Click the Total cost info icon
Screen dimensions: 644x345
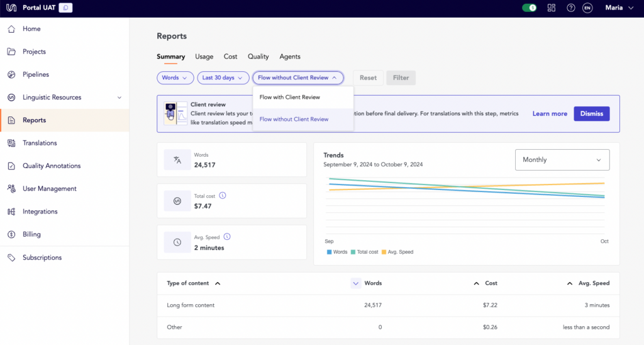223,196
